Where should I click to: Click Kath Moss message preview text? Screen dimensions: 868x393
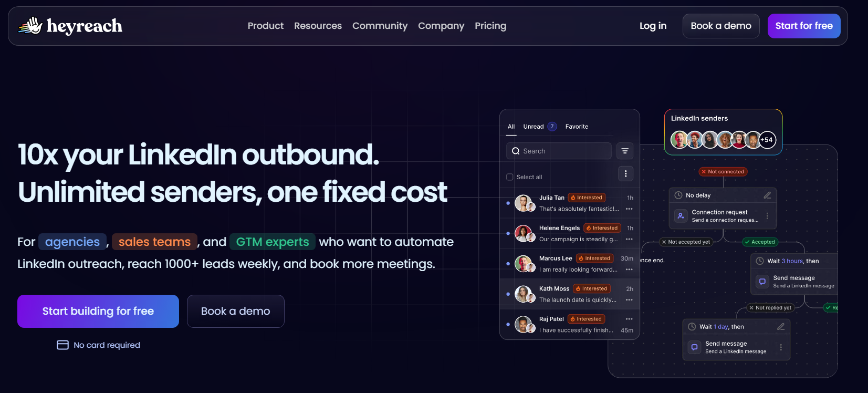(x=578, y=300)
